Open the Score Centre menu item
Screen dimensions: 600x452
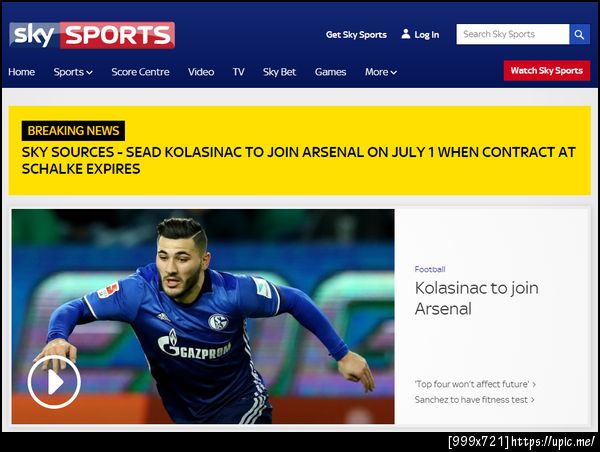(140, 72)
